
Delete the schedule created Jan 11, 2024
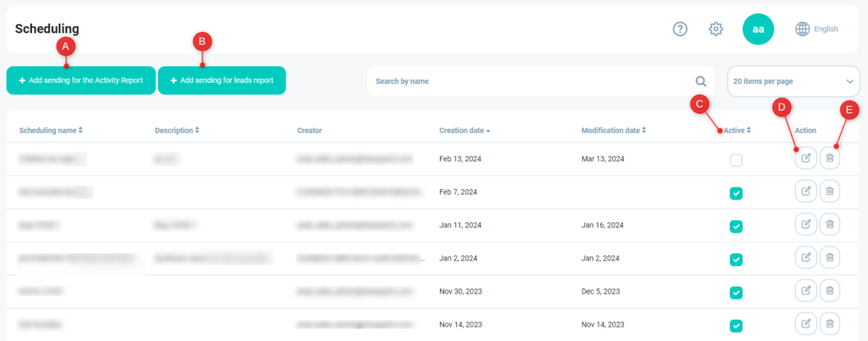tap(830, 225)
